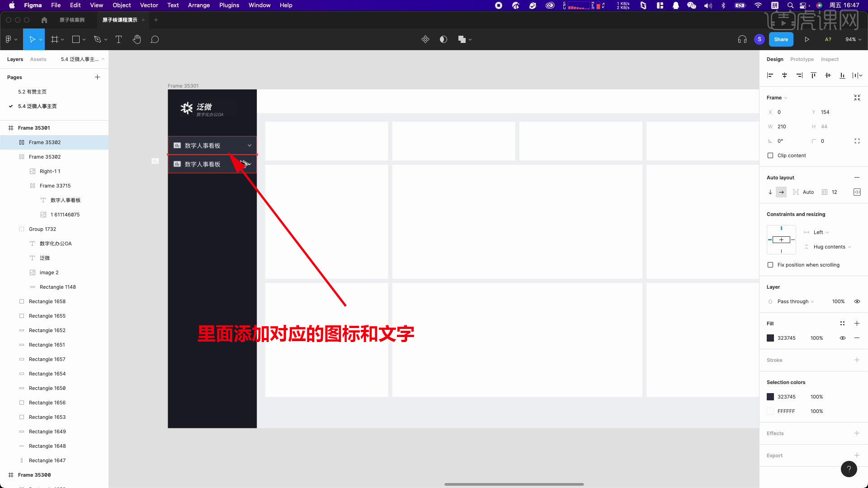The height and width of the screenshot is (488, 868).
Task: Click the Create component icon
Action: [425, 39]
